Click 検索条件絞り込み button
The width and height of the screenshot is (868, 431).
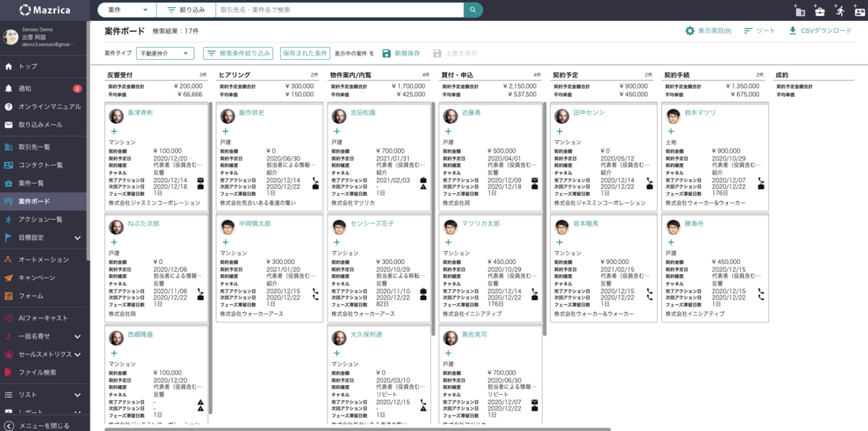(238, 54)
